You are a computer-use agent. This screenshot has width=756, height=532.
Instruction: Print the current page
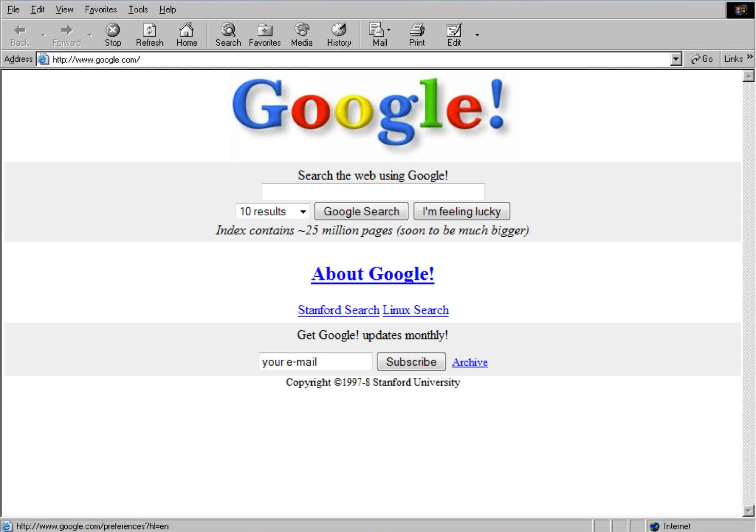[417, 35]
